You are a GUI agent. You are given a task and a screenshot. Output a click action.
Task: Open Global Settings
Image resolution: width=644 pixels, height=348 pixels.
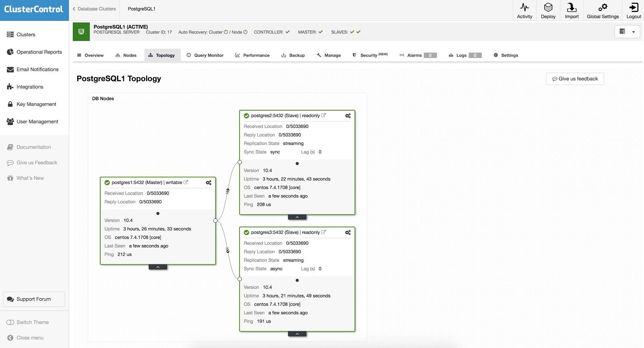coord(603,10)
